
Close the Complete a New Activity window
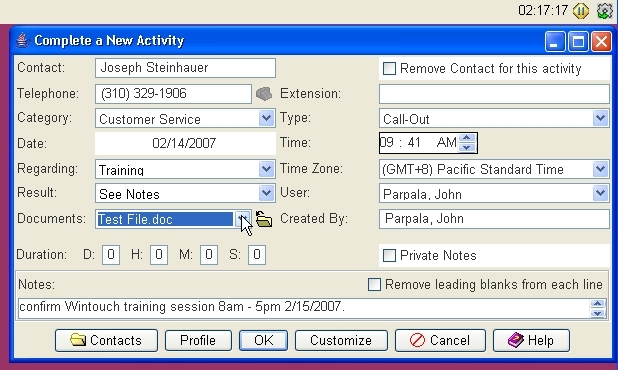pos(601,41)
